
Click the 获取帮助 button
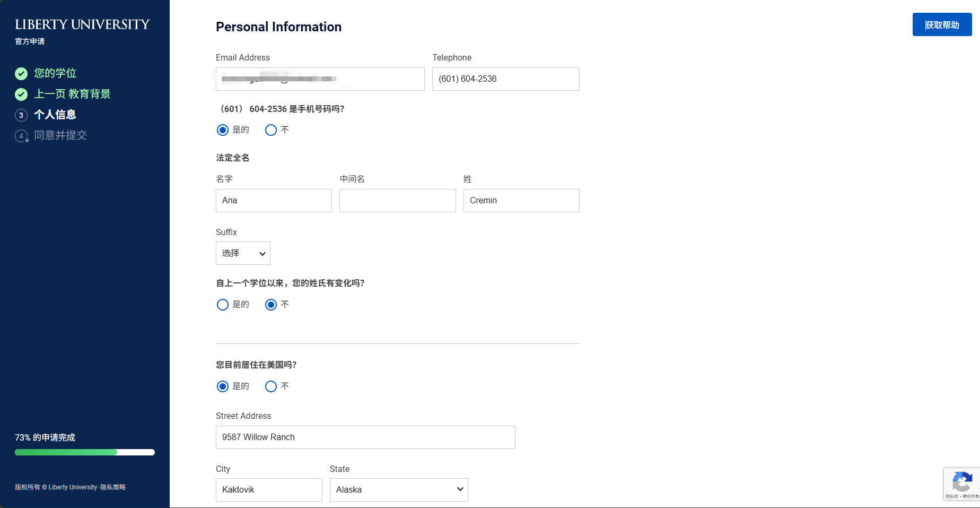click(942, 25)
